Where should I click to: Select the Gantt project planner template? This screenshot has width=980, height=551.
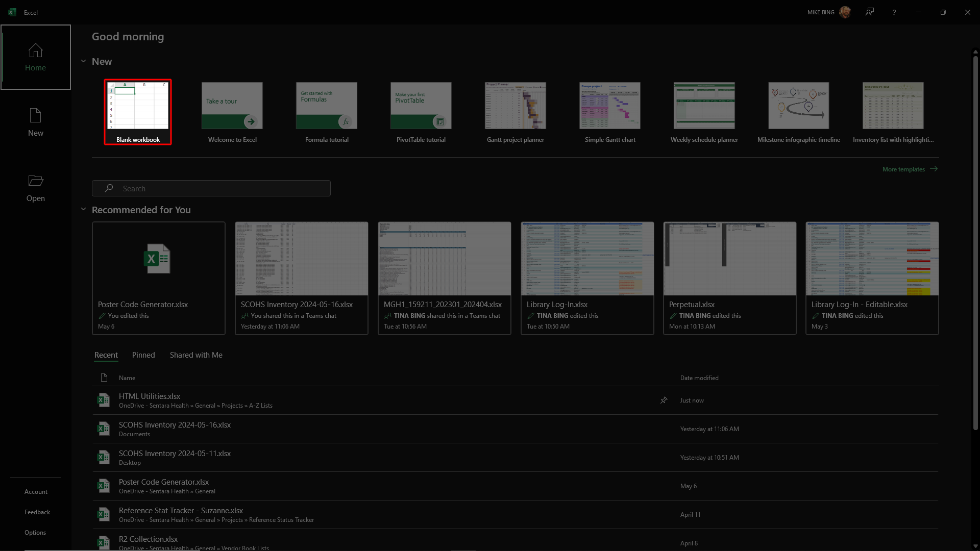tap(516, 112)
